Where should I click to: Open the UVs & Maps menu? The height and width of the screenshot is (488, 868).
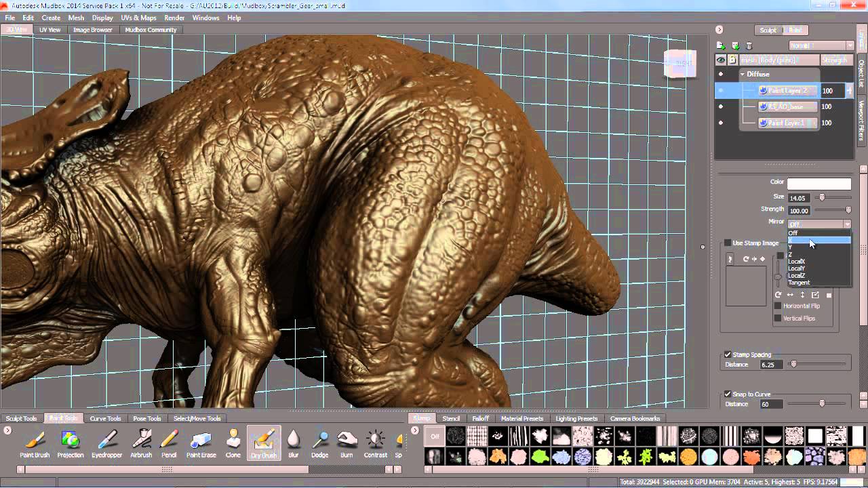[138, 18]
